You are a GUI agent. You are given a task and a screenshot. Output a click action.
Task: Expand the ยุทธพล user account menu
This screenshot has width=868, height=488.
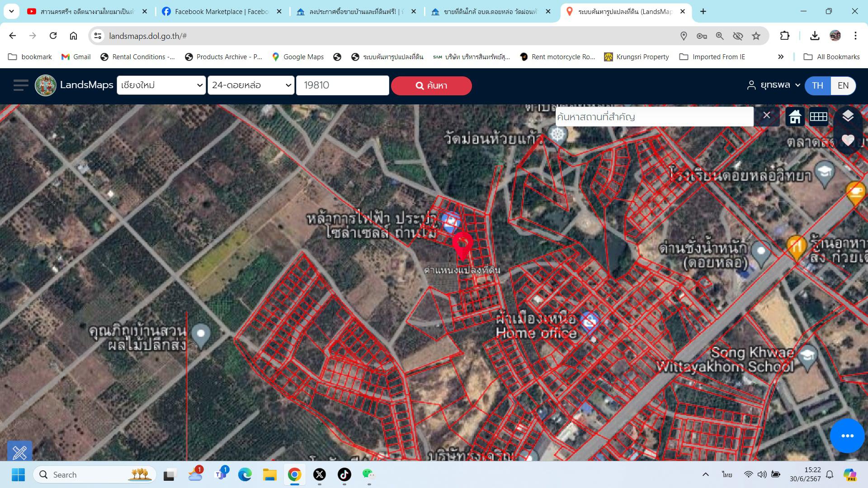[773, 85]
